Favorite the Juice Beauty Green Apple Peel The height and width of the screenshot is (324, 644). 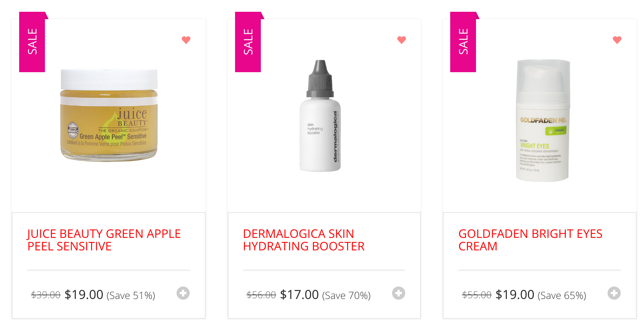click(186, 40)
